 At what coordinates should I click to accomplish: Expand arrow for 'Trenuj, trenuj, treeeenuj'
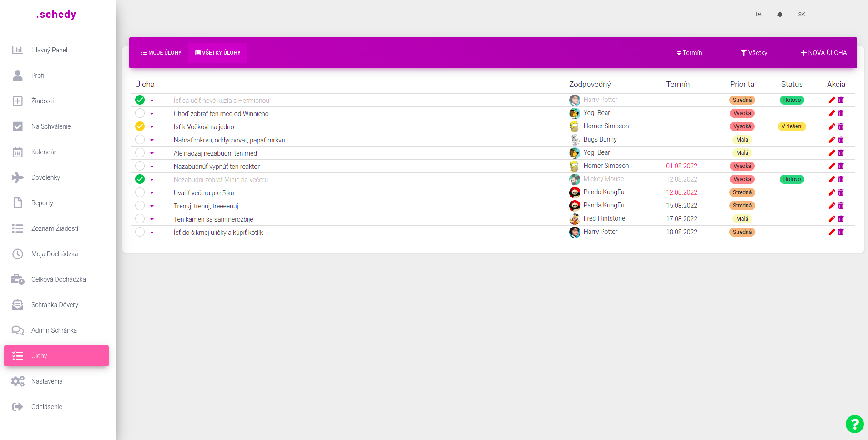point(152,206)
